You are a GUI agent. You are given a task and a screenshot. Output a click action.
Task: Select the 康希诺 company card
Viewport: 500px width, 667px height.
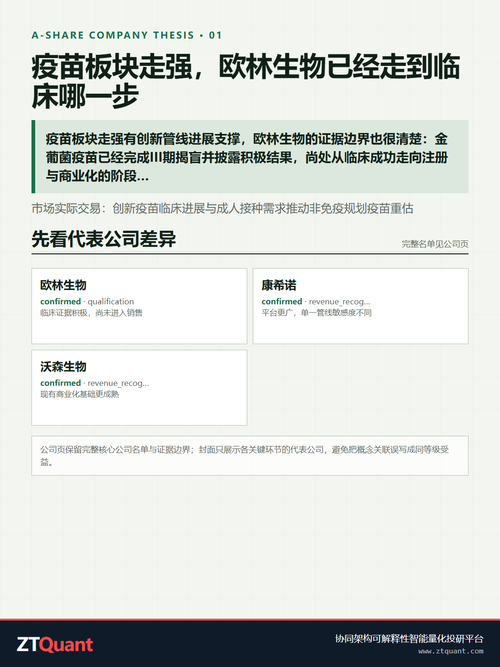tap(360, 306)
